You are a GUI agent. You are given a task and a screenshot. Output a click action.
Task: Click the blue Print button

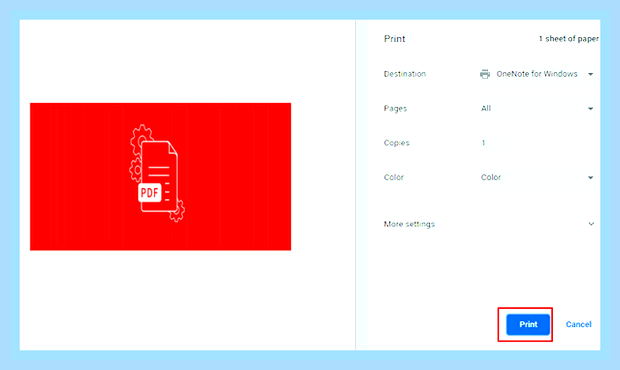tap(528, 325)
